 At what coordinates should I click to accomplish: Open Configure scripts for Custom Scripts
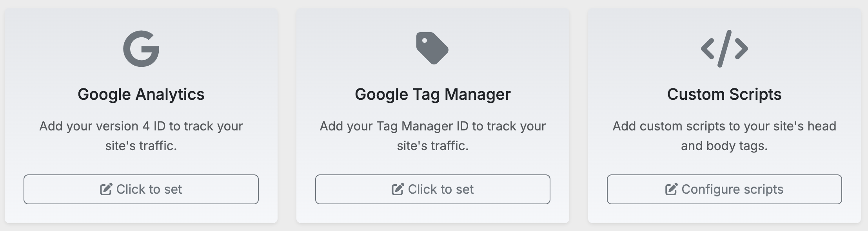[724, 189]
